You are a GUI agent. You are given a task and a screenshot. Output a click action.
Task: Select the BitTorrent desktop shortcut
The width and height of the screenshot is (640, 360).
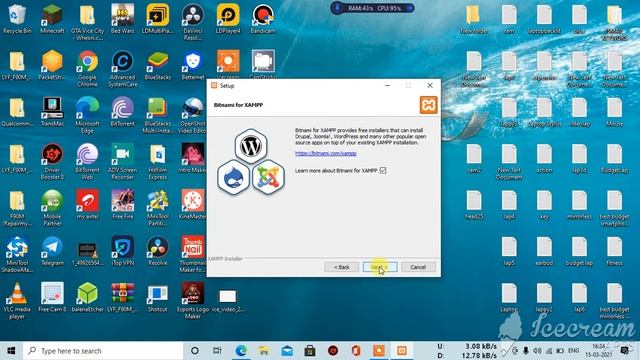122,112
